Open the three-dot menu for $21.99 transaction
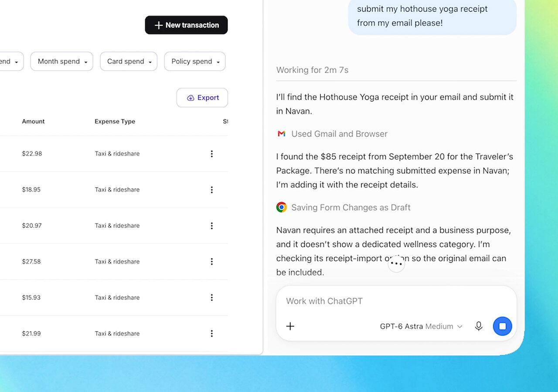The height and width of the screenshot is (392, 558). (212, 334)
